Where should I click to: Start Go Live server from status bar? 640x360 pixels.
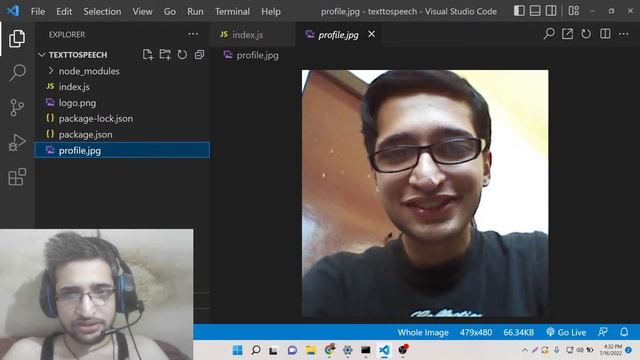coord(566,332)
